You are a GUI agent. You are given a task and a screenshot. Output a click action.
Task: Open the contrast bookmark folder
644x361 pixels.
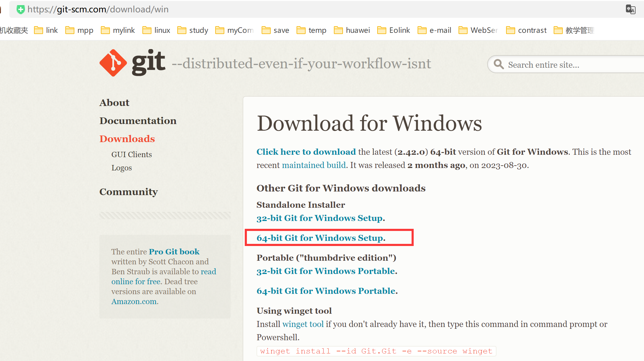coord(526,30)
